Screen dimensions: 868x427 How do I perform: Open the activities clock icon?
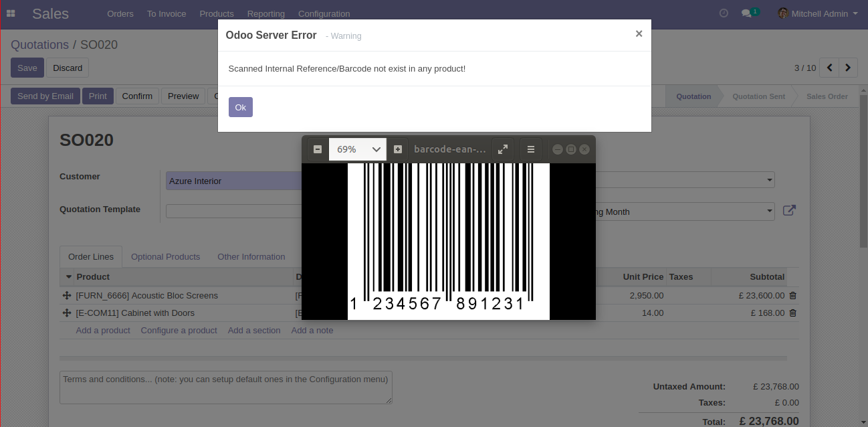[x=724, y=13]
